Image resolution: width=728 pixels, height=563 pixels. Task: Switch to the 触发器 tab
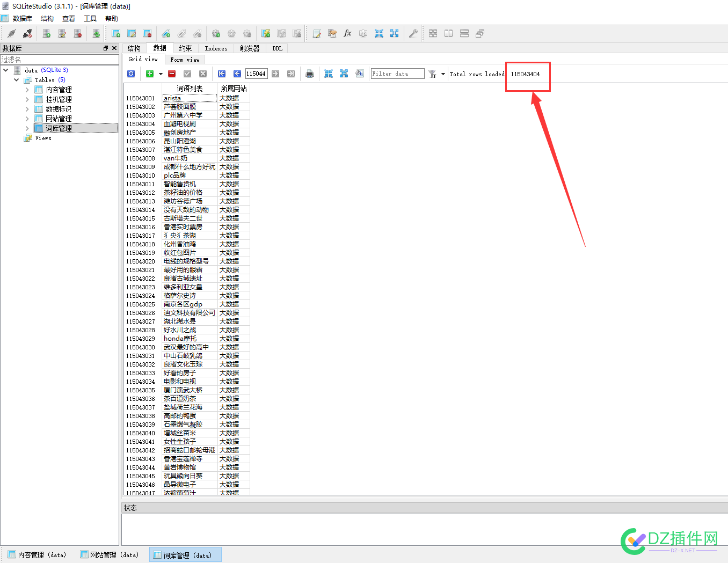pyautogui.click(x=250, y=48)
